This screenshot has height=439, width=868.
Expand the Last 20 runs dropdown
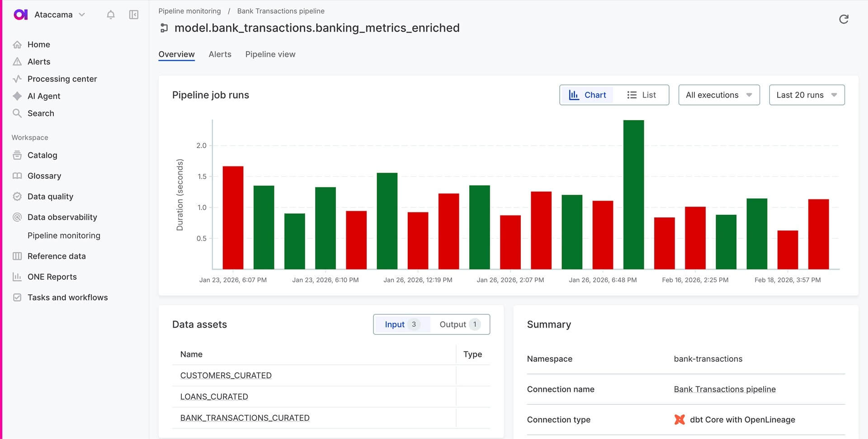[807, 95]
